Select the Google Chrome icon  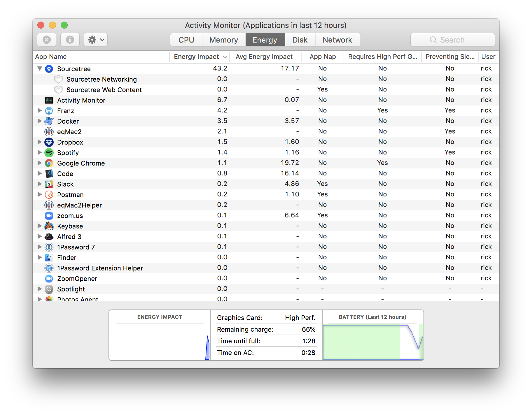tap(49, 163)
